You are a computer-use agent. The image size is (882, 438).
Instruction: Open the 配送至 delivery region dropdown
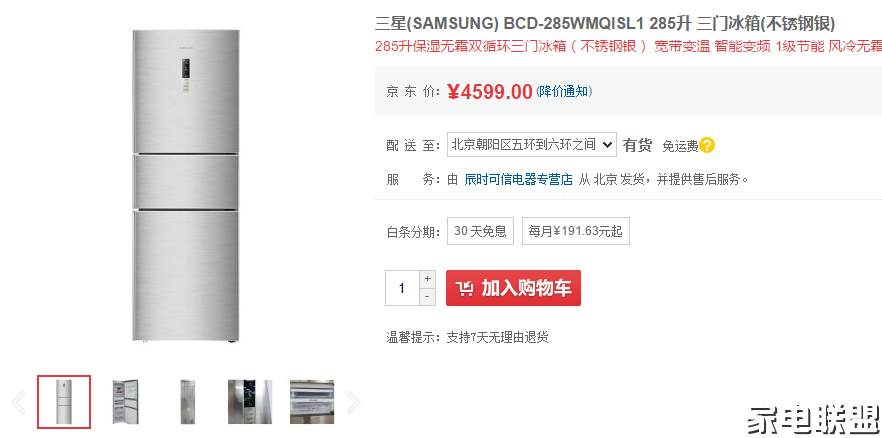[x=532, y=145]
